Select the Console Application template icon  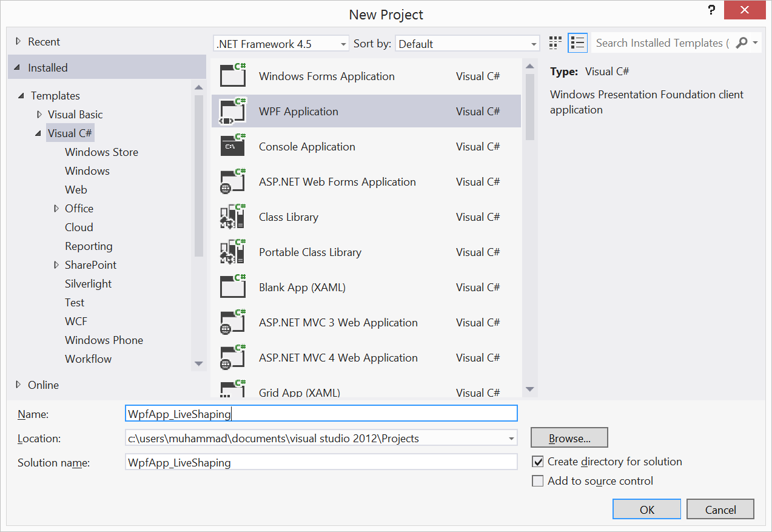coord(233,146)
